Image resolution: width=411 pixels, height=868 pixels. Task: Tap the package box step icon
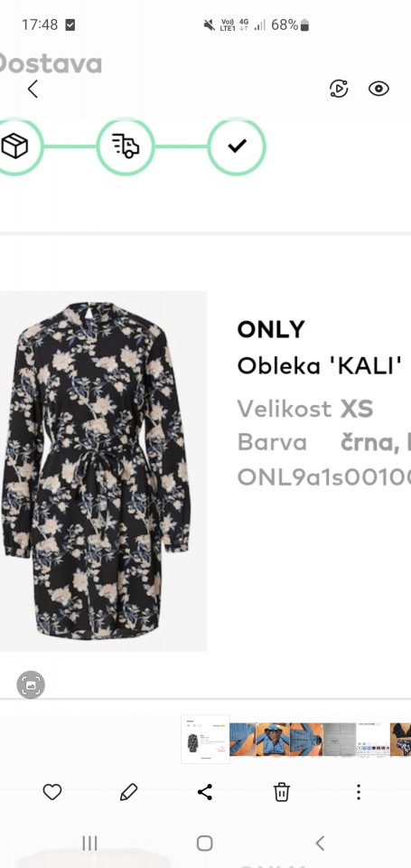click(15, 146)
